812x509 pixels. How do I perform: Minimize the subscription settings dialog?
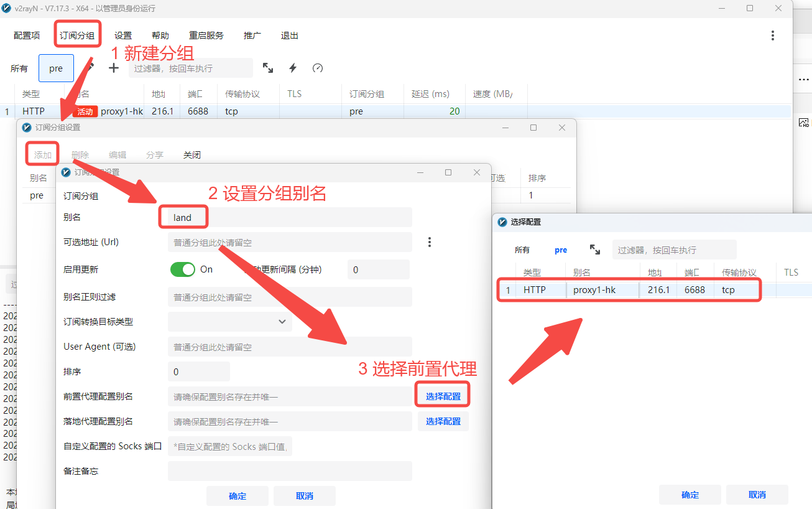click(x=420, y=172)
